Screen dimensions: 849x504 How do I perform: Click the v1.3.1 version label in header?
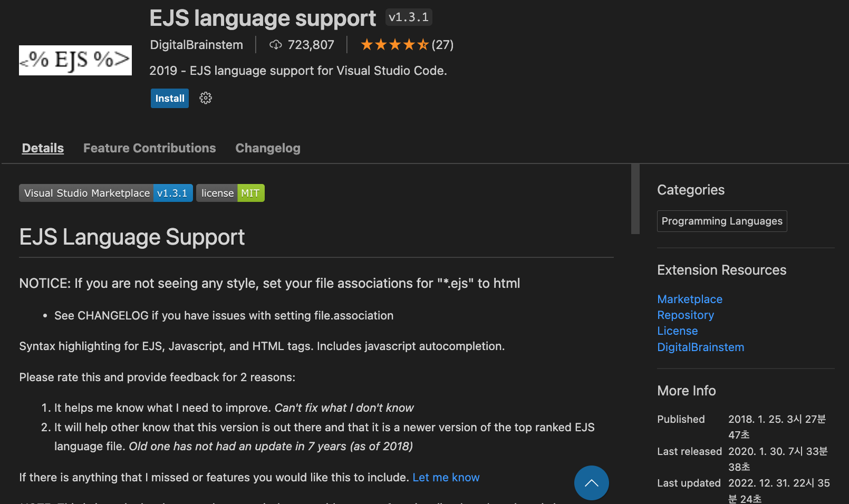(409, 17)
